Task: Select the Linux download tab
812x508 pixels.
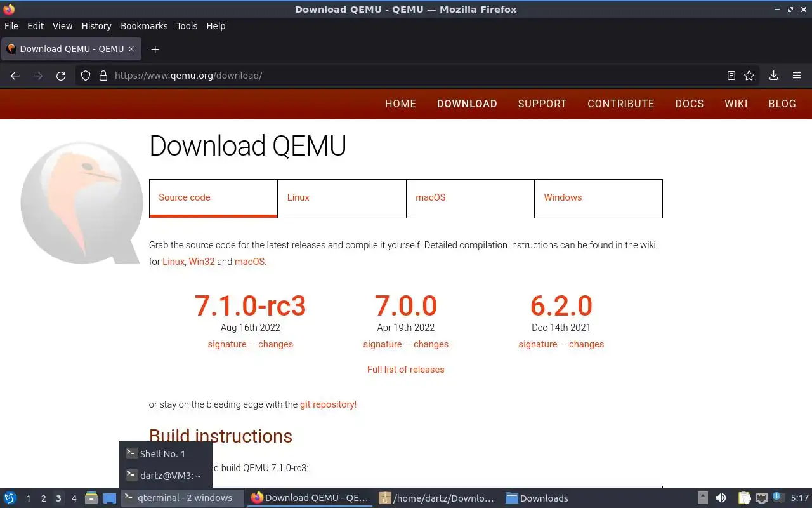Action: point(342,198)
